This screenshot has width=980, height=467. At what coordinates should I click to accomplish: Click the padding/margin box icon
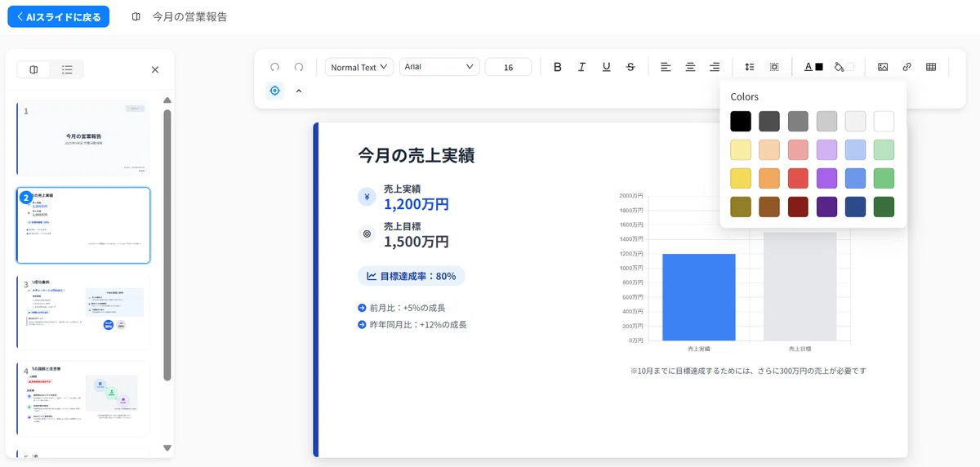click(x=774, y=67)
